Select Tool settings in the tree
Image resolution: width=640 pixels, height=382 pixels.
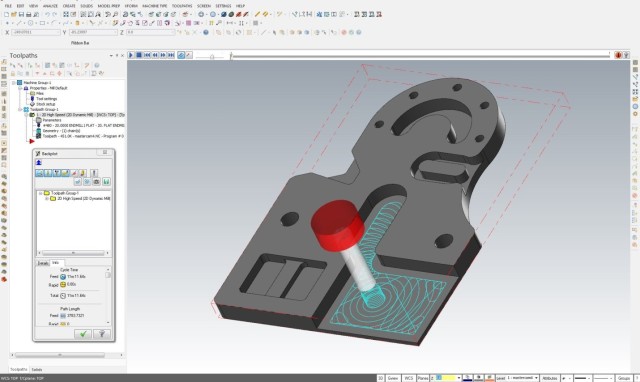[x=47, y=99]
